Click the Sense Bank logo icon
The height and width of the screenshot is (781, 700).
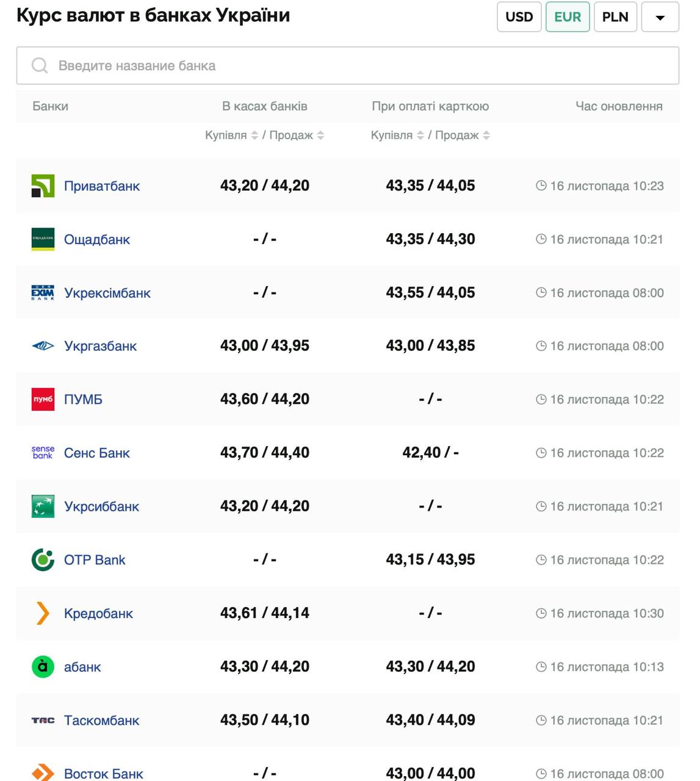[x=43, y=453]
